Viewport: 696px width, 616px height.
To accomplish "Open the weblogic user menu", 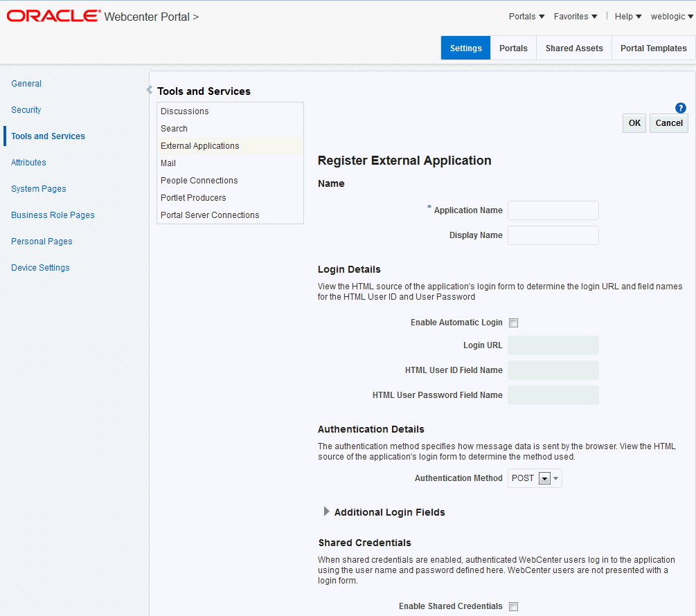I will 672,17.
